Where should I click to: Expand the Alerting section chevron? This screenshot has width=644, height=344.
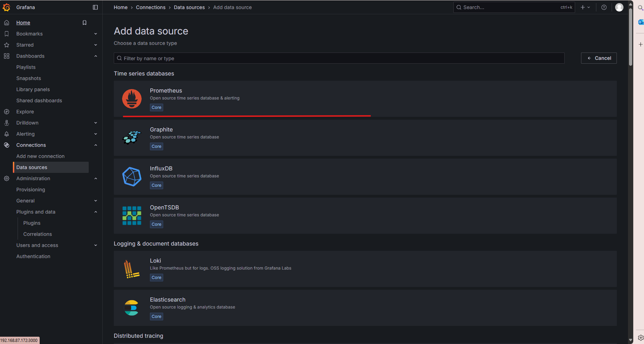(96, 134)
